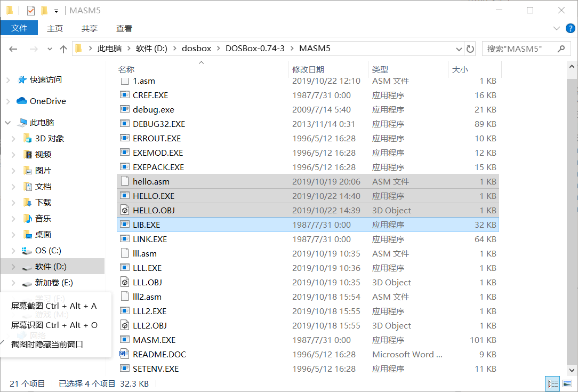Open Explorer help question mark icon

tap(570, 28)
